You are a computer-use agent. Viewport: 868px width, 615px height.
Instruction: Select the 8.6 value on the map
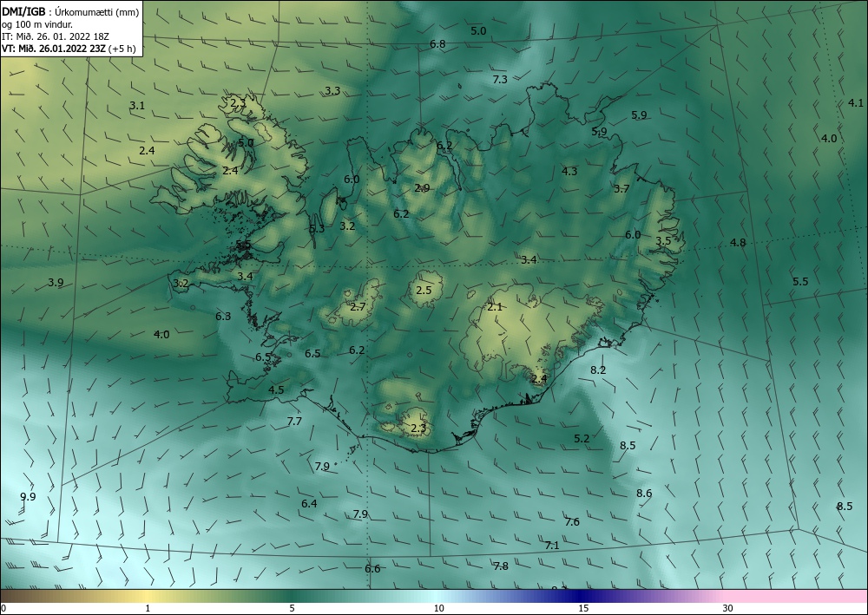click(644, 493)
